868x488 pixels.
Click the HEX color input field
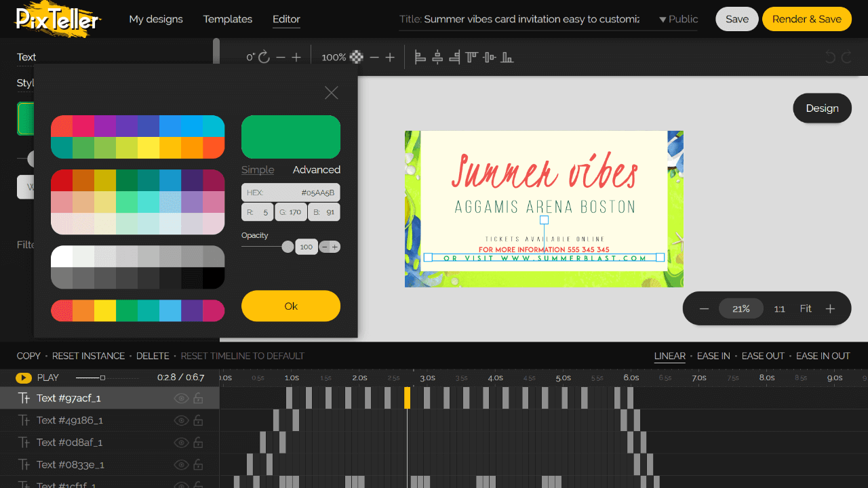pyautogui.click(x=291, y=192)
